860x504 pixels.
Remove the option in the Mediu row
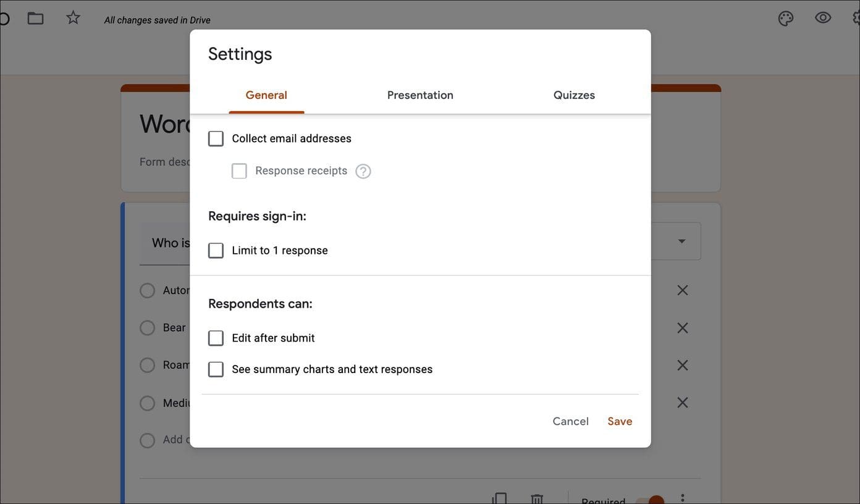point(682,403)
